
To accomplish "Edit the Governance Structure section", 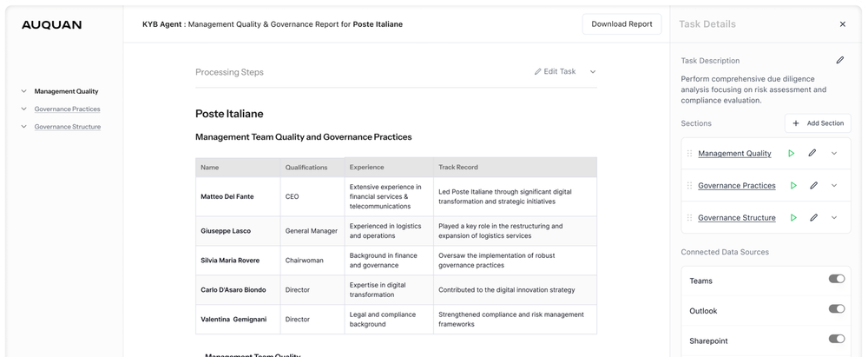I will coord(814,217).
